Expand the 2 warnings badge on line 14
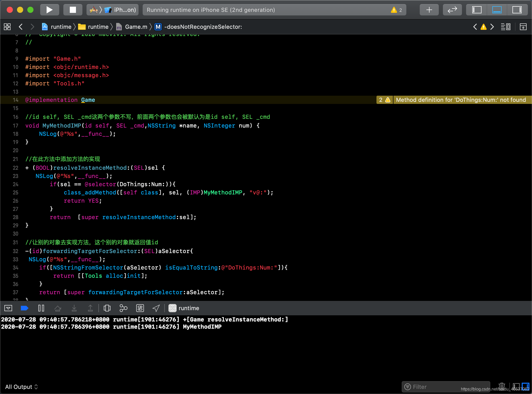This screenshot has height=394, width=532. [x=384, y=100]
